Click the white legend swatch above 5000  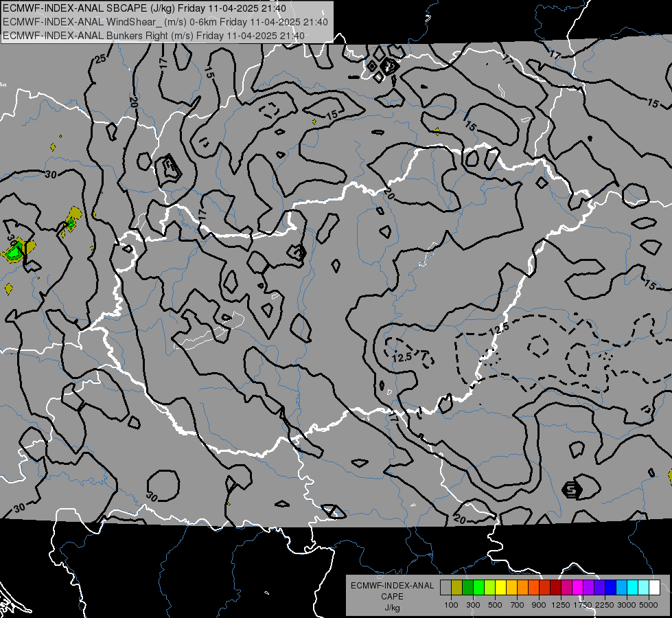tap(654, 587)
